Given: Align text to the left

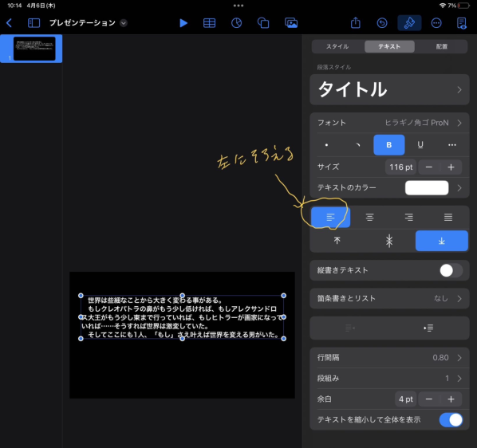Looking at the screenshot, I should [x=331, y=217].
